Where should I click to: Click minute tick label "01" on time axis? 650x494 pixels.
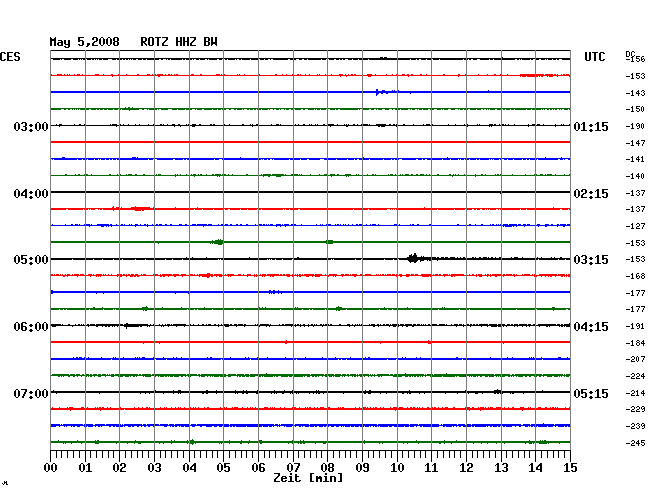pos(85,468)
